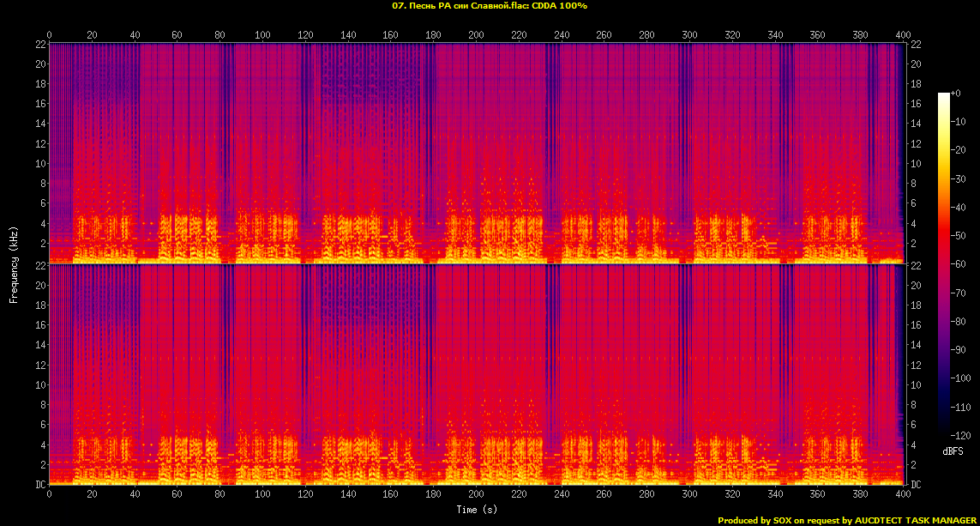Click the "300" tick label on the top time axis
This screenshot has height=526, width=980.
pyautogui.click(x=689, y=35)
